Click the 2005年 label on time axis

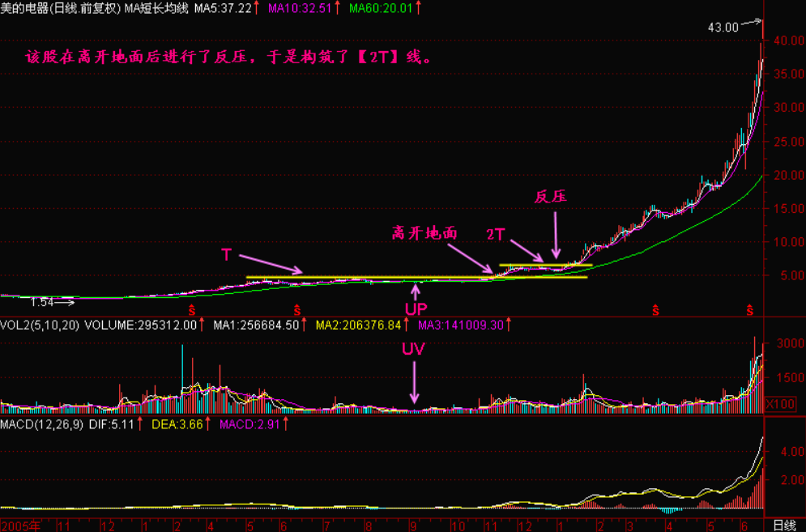pyautogui.click(x=20, y=525)
